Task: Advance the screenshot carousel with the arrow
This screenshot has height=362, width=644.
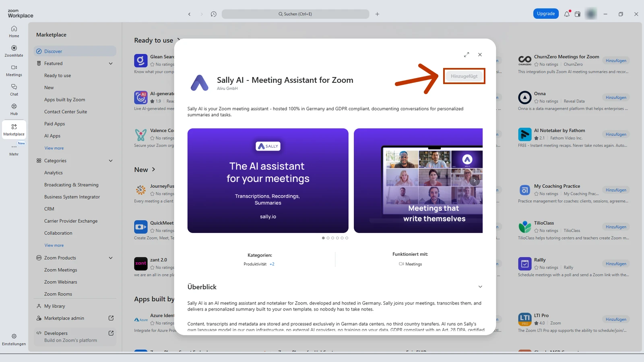Action: 475,181
